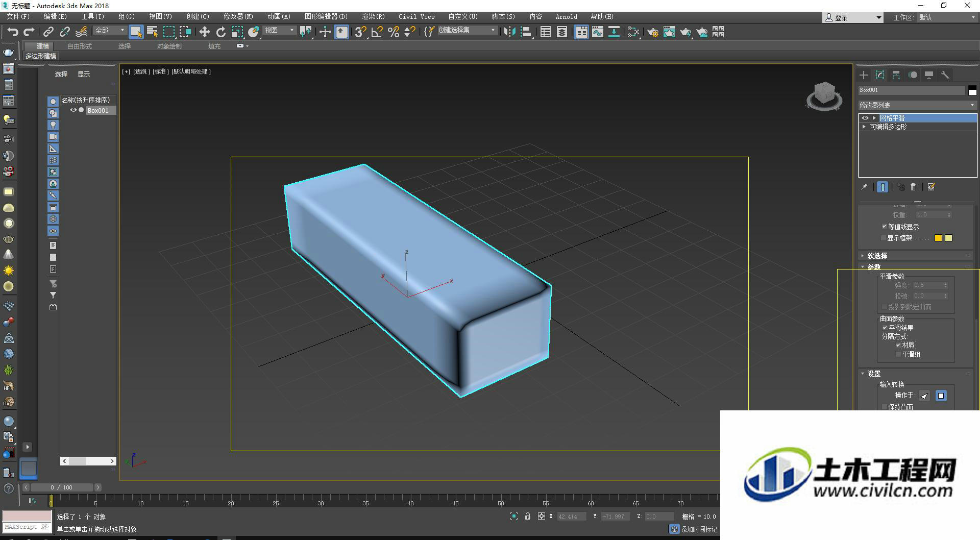Open the 工作区 默认 workspace dropdown
The image size is (980, 540).
tap(947, 17)
